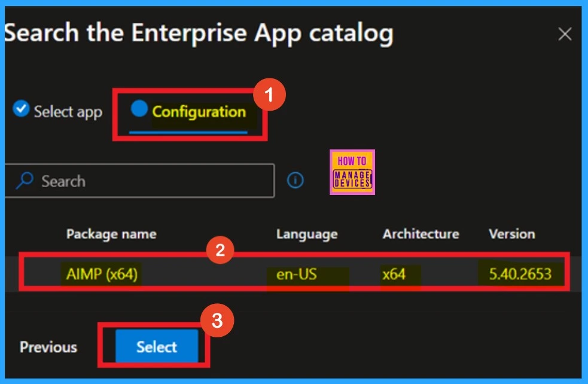The height and width of the screenshot is (384, 588).
Task: Sort by the Package name column header
Action: [x=111, y=234]
